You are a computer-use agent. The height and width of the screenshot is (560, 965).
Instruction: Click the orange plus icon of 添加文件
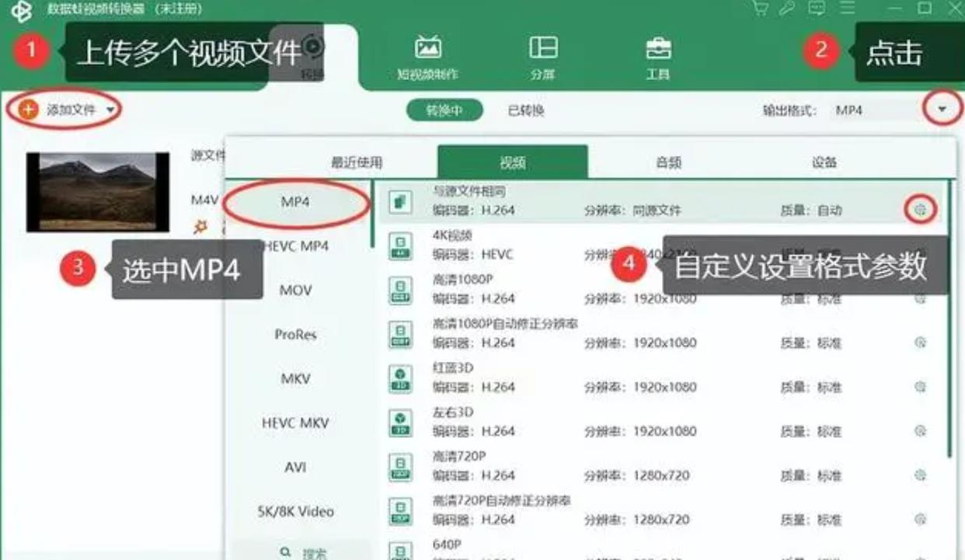pyautogui.click(x=29, y=110)
